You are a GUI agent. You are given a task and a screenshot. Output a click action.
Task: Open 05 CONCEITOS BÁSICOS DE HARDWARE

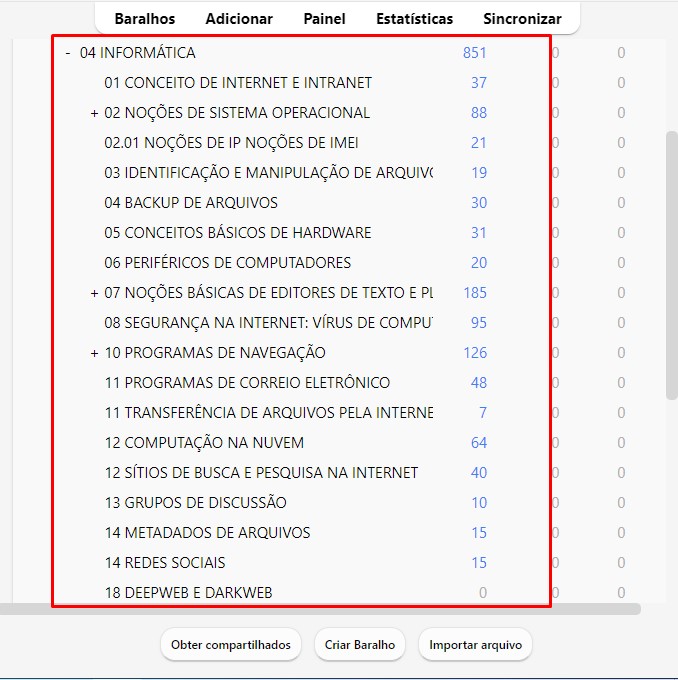(x=238, y=232)
